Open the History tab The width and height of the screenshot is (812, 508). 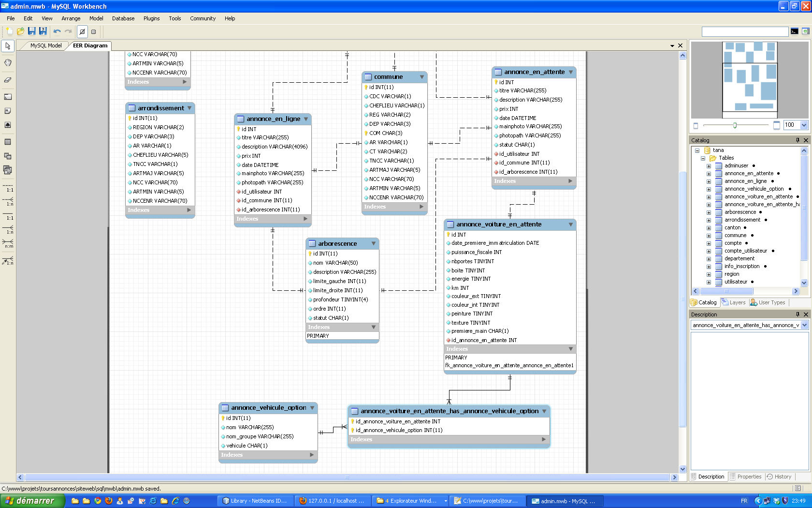click(779, 477)
